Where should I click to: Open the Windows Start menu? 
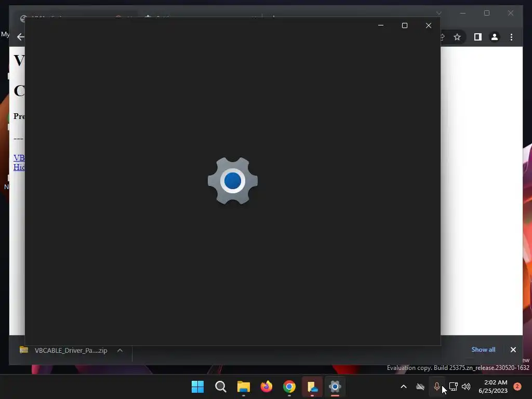pos(197,387)
